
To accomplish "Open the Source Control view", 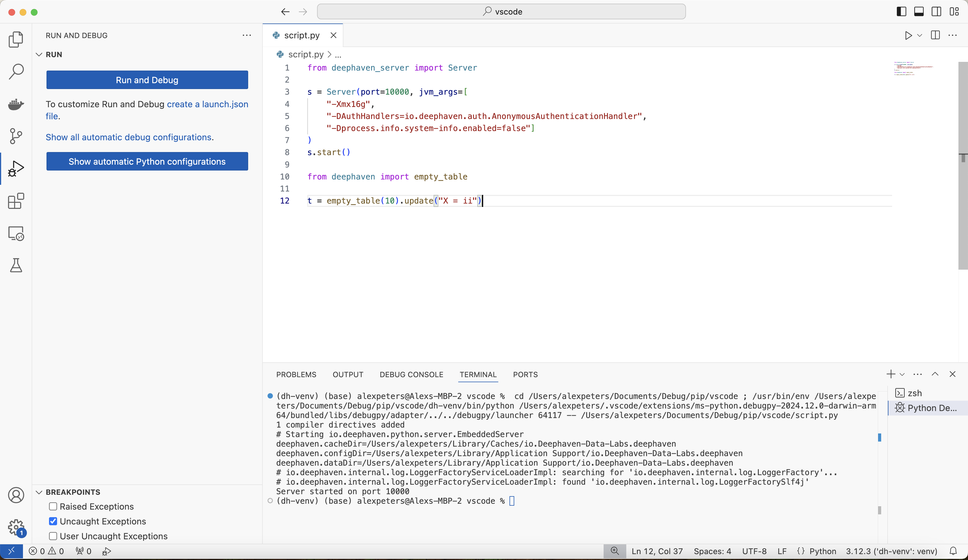I will (x=16, y=136).
